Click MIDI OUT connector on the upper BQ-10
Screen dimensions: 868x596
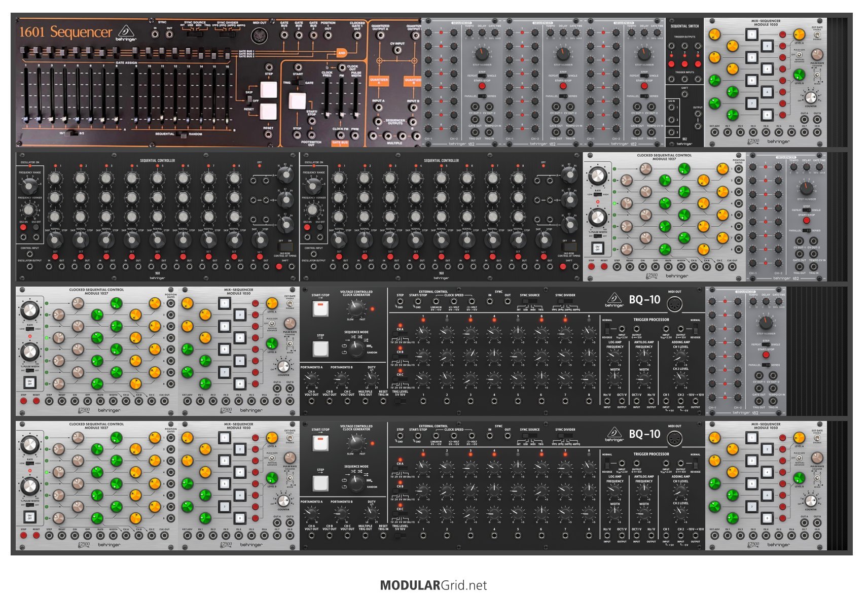coord(675,304)
